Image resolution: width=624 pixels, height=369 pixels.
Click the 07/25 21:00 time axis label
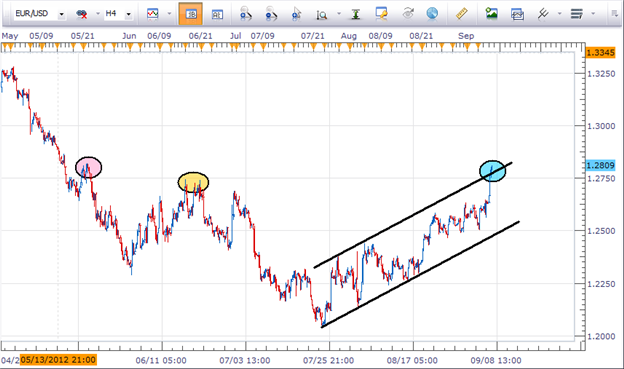pos(328,361)
